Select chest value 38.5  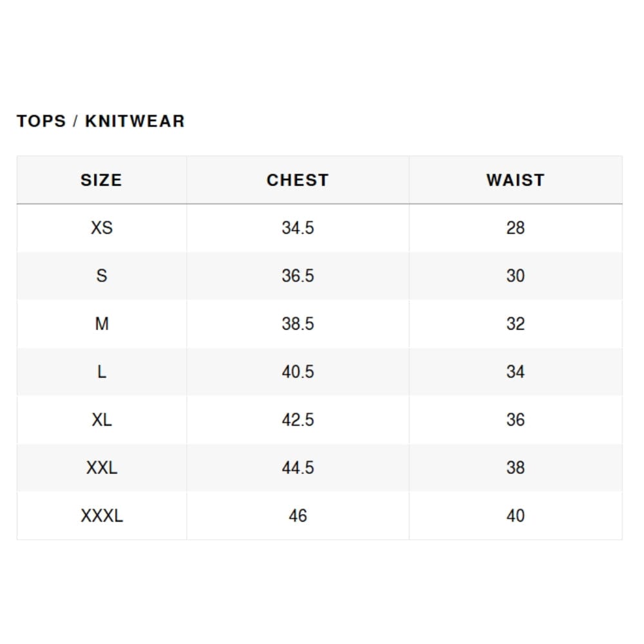(x=298, y=324)
